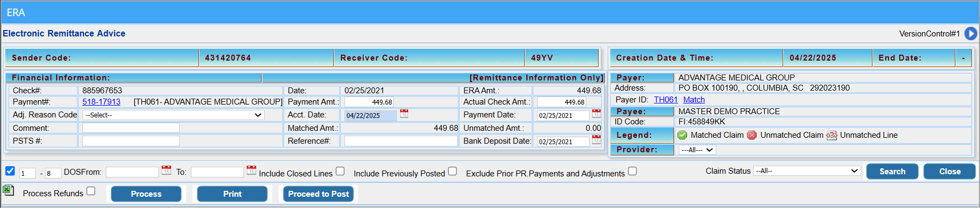This screenshot has height=208, width=980.
Task: Click the Bank Deposit Date field
Action: pyautogui.click(x=563, y=142)
